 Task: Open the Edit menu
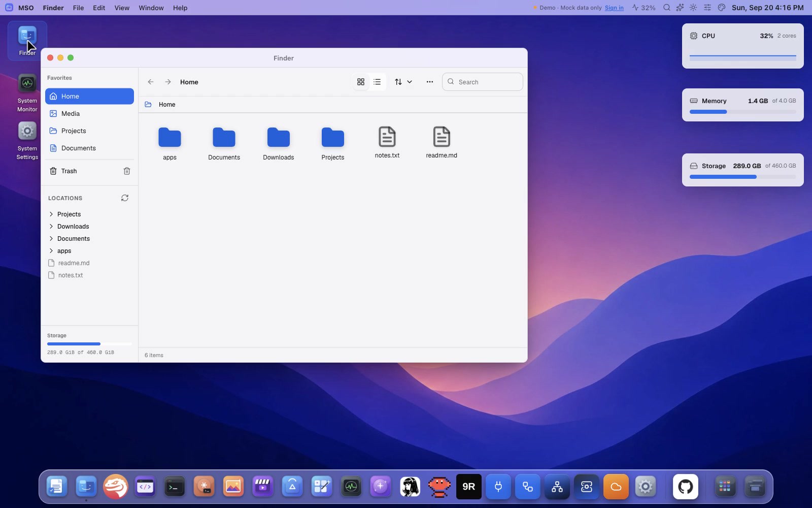pyautogui.click(x=99, y=8)
